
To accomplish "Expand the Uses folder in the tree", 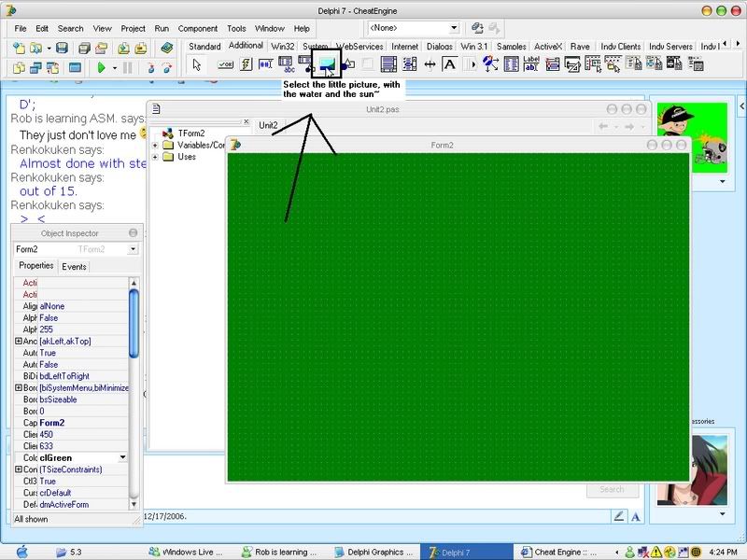I will pos(155,157).
